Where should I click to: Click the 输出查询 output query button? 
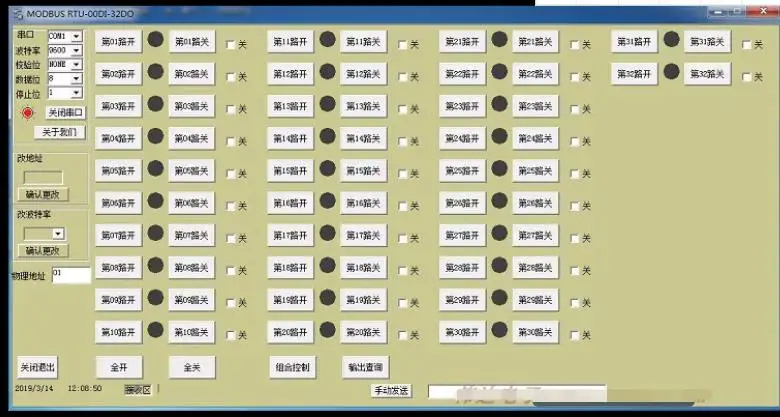(366, 367)
